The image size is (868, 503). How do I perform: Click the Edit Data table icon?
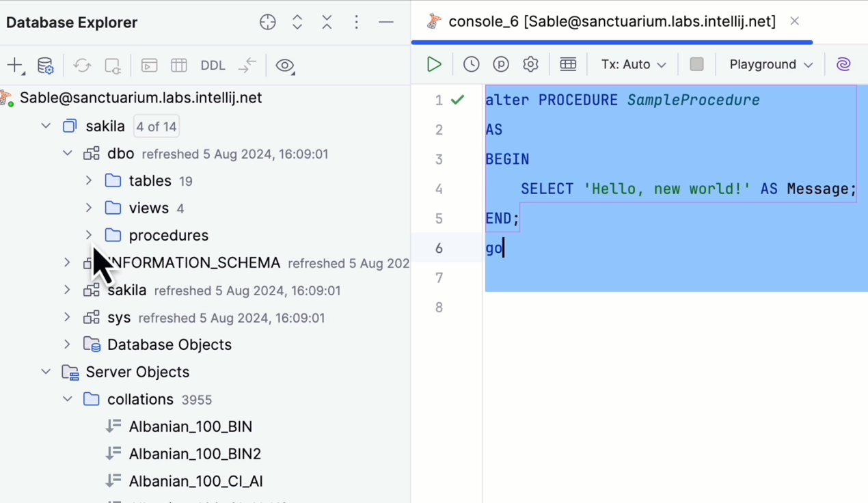(x=179, y=66)
